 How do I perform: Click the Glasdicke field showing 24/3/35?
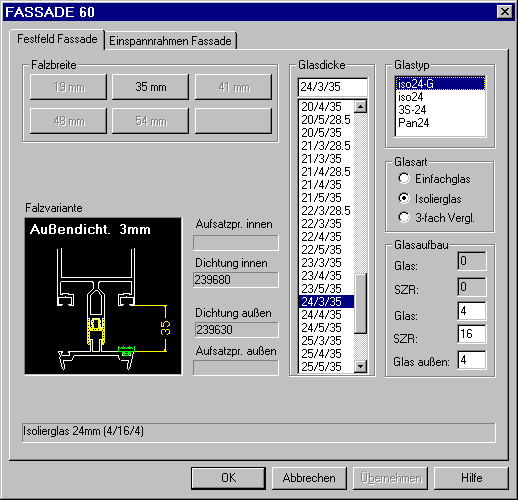(332, 87)
